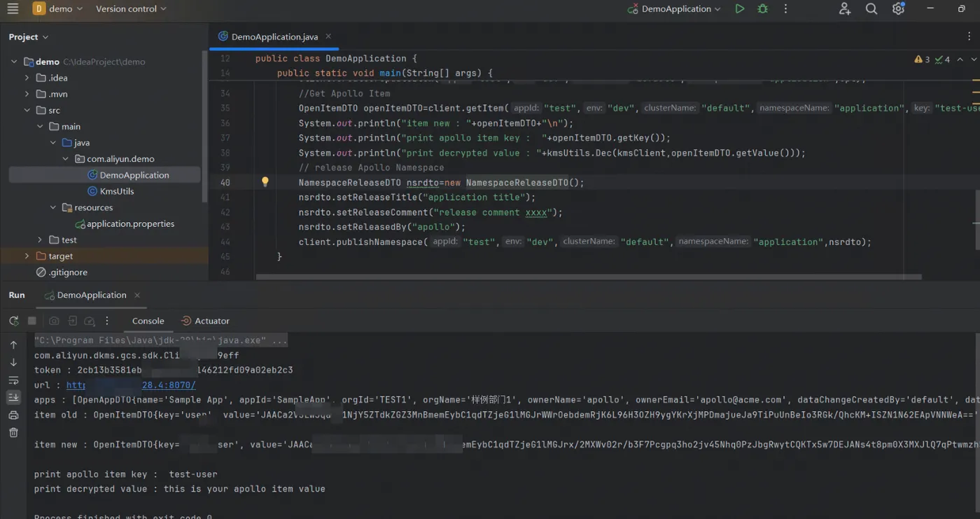Click the up arrow in console gutter
This screenshot has width=980, height=519.
(x=13, y=345)
